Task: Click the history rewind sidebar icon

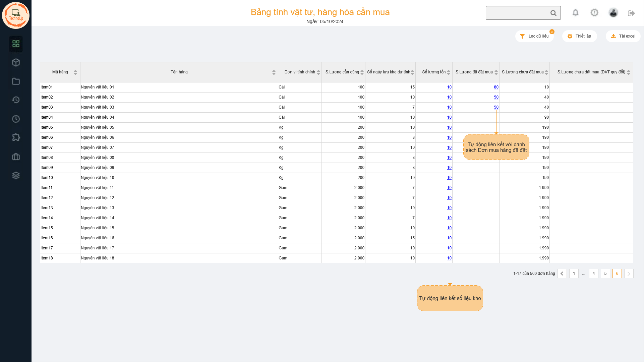Action: (16, 100)
